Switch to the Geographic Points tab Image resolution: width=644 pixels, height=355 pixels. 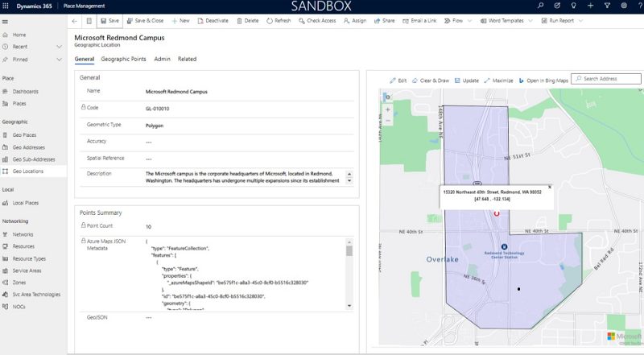[123, 59]
